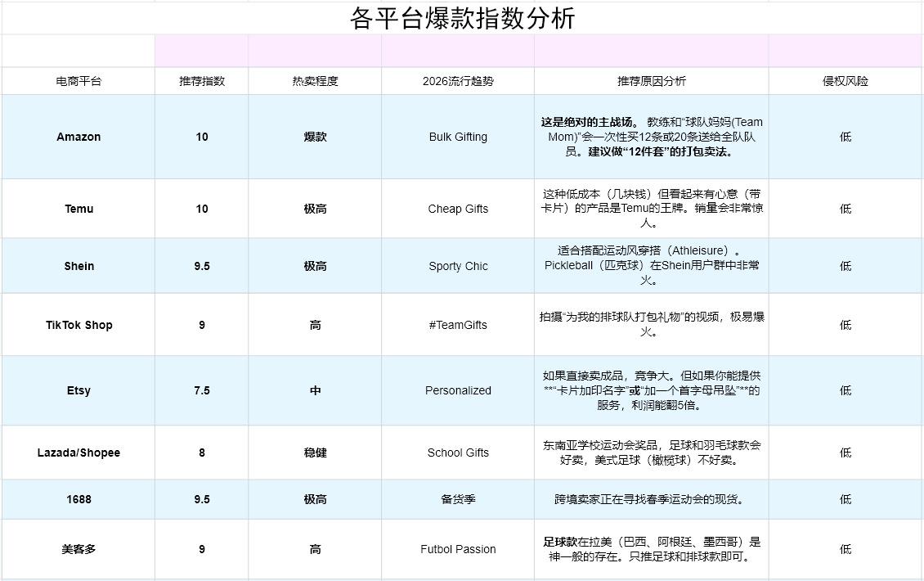Select the Lazada/Shopee cell
Image resolution: width=924 pixels, height=581 pixels.
[x=78, y=453]
